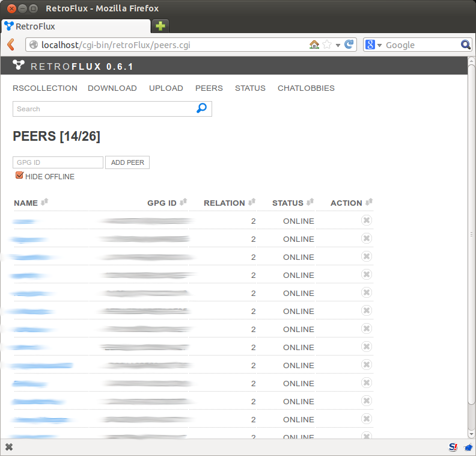476x456 pixels.
Task: Open a new tab with the plus button
Action: (x=160, y=26)
